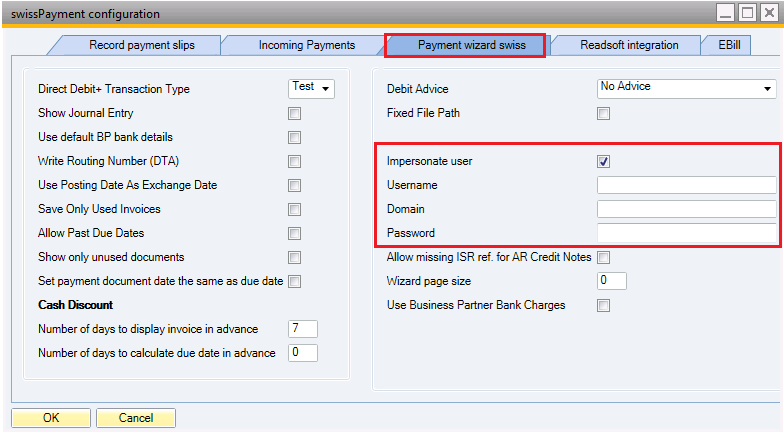Enable Fixed File Path option

pos(603,114)
